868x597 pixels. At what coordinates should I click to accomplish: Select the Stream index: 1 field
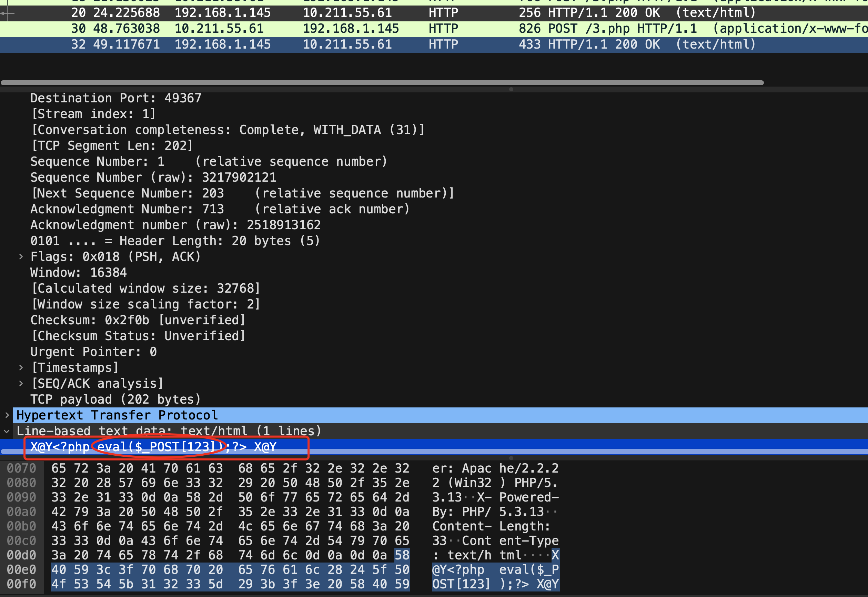click(93, 114)
